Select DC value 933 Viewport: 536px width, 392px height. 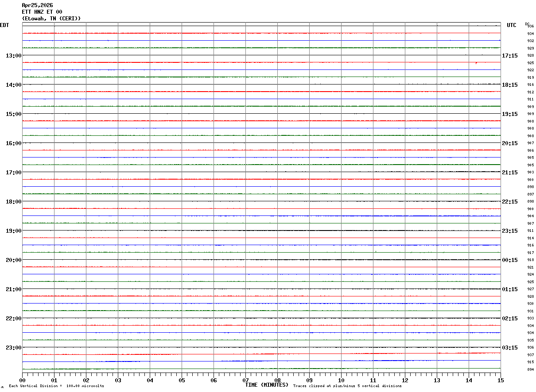click(x=530, y=318)
